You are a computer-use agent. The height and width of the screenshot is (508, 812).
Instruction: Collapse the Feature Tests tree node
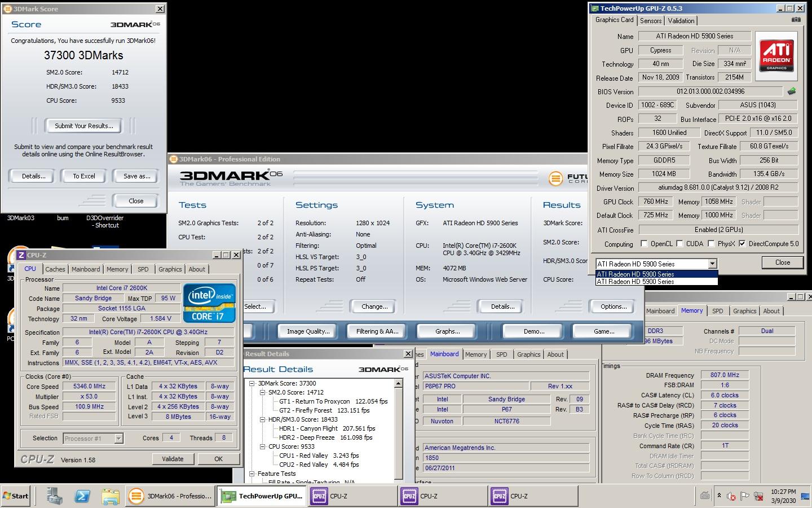252,474
